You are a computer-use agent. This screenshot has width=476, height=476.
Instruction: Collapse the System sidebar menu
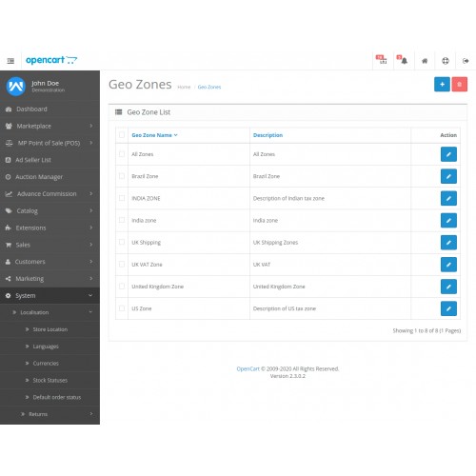tap(50, 295)
